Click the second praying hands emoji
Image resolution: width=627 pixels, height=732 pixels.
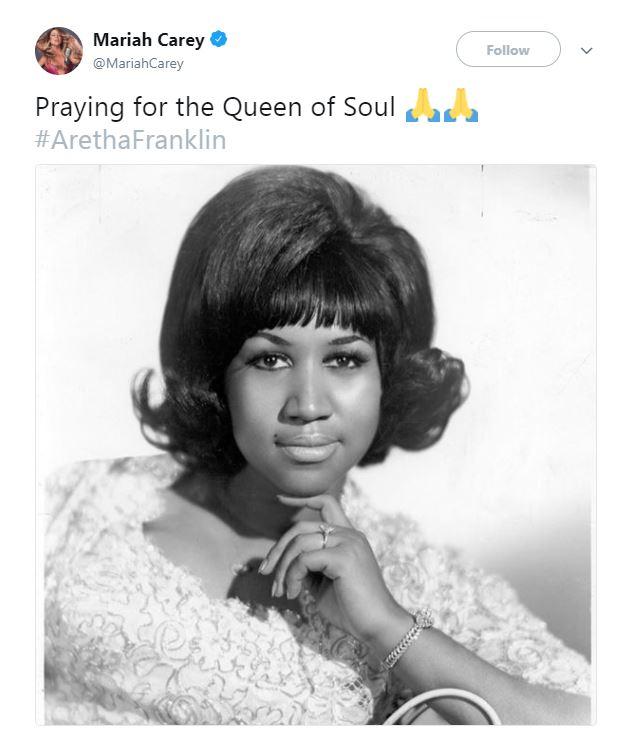(x=461, y=105)
